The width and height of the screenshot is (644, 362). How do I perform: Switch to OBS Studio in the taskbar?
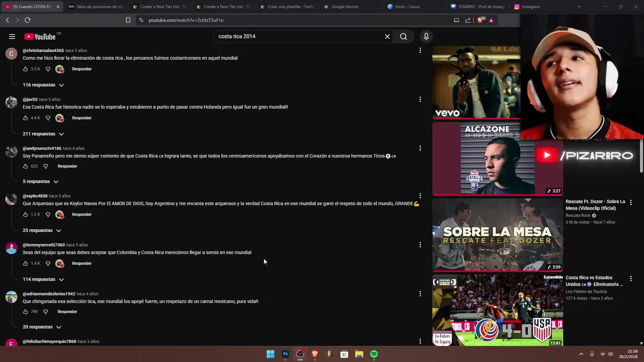tap(300, 354)
